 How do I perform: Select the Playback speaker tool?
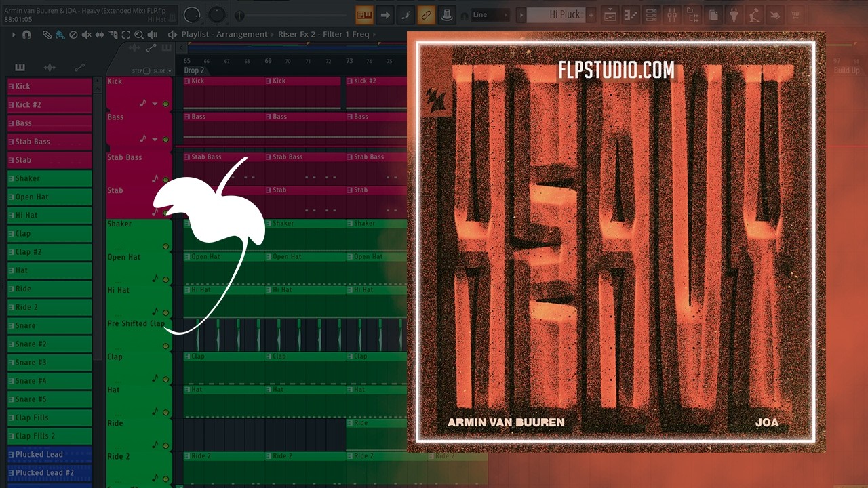(x=153, y=35)
